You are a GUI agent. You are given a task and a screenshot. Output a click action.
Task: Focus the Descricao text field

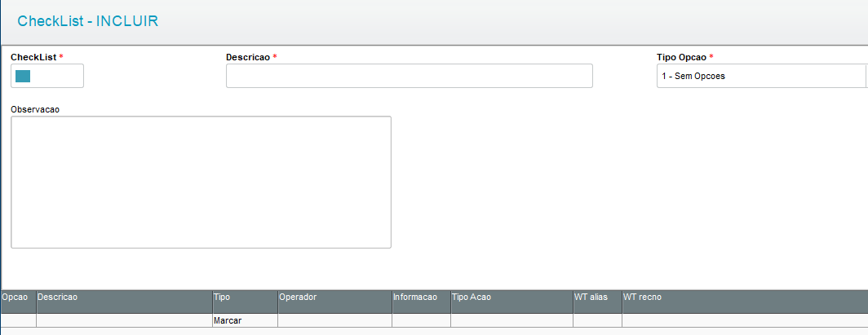pos(409,76)
